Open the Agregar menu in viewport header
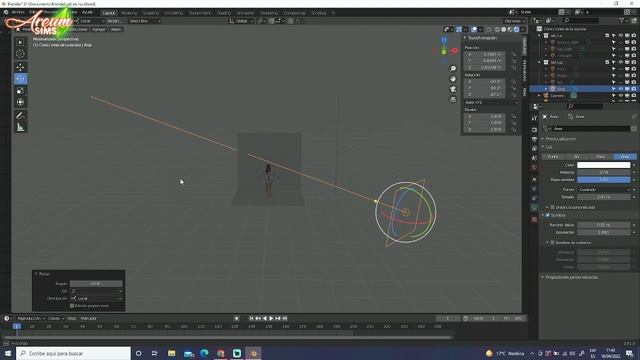640x360 pixels. 98,29
